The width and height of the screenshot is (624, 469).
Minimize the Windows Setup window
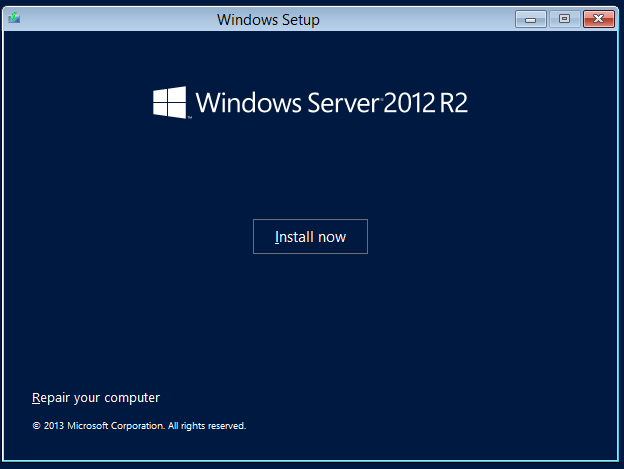(531, 18)
